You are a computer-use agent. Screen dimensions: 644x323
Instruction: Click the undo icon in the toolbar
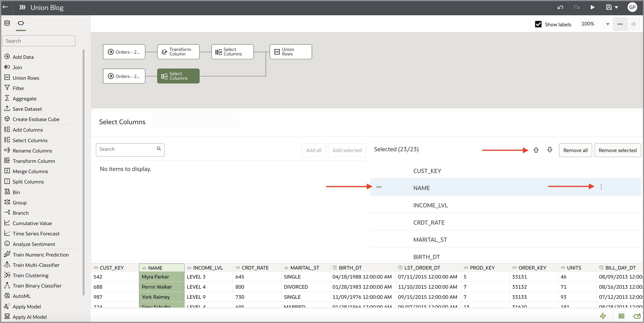point(560,7)
